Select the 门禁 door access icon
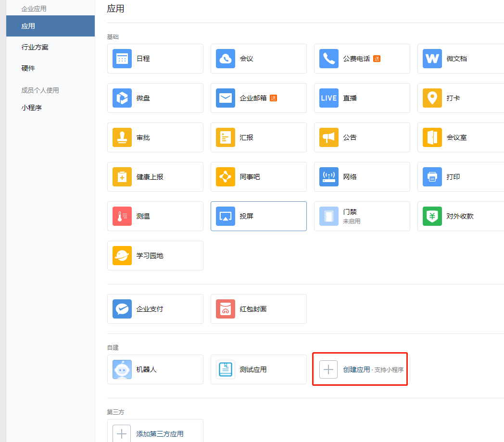The width and height of the screenshot is (504, 442). tap(329, 216)
